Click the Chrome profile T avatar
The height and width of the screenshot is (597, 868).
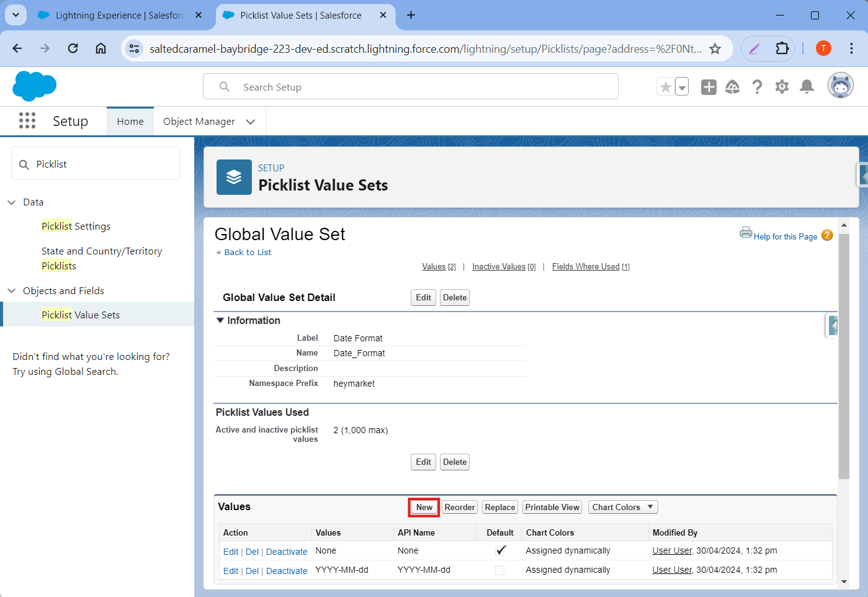[823, 48]
